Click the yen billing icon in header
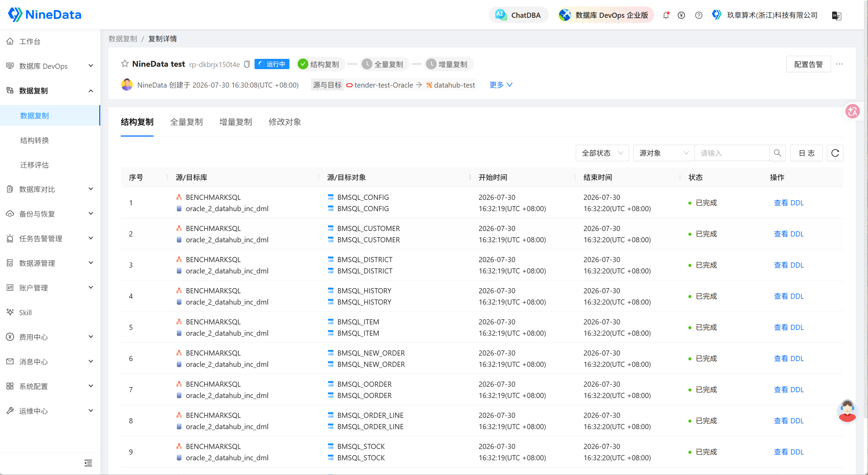868x475 pixels. [x=681, y=15]
